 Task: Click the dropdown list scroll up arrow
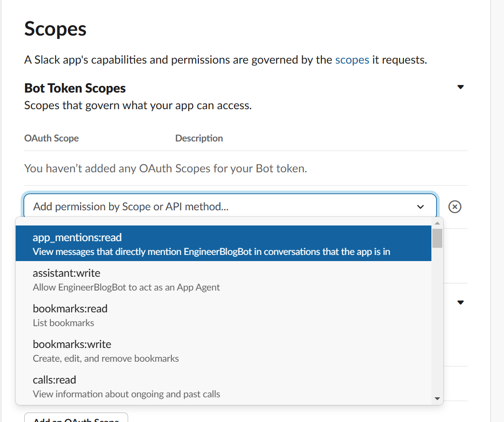[437, 223]
